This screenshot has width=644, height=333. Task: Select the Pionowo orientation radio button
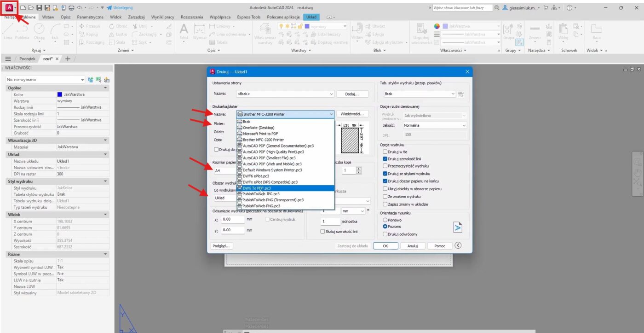click(385, 220)
